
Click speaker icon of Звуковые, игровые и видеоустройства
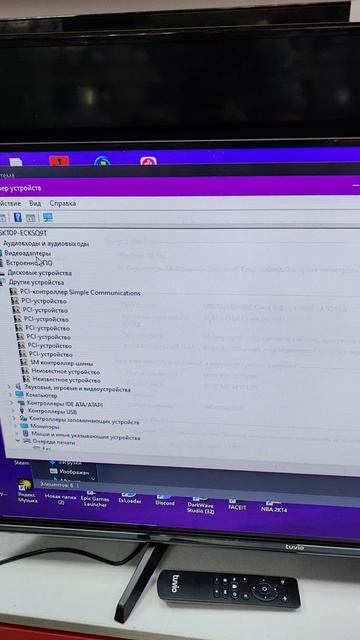point(18,386)
